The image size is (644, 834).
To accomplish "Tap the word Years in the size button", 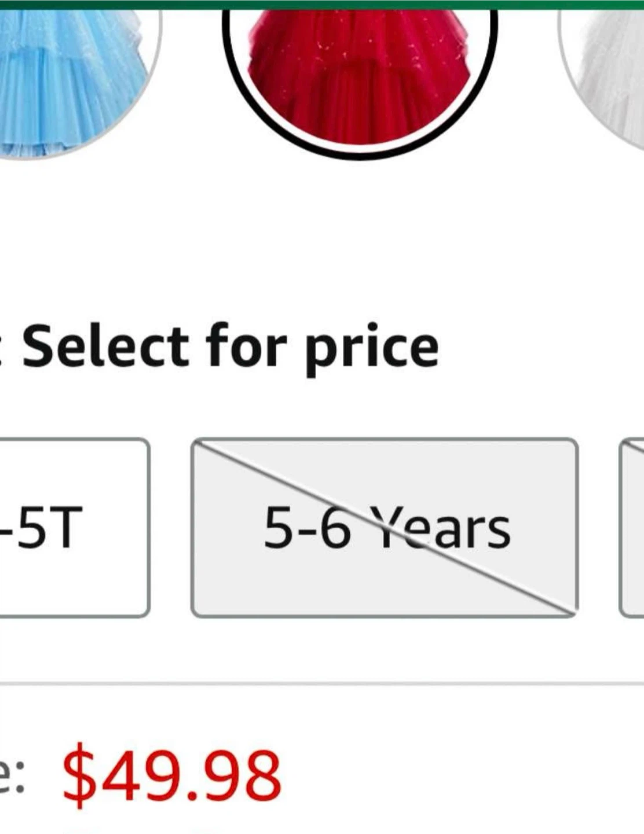I will tap(440, 528).
